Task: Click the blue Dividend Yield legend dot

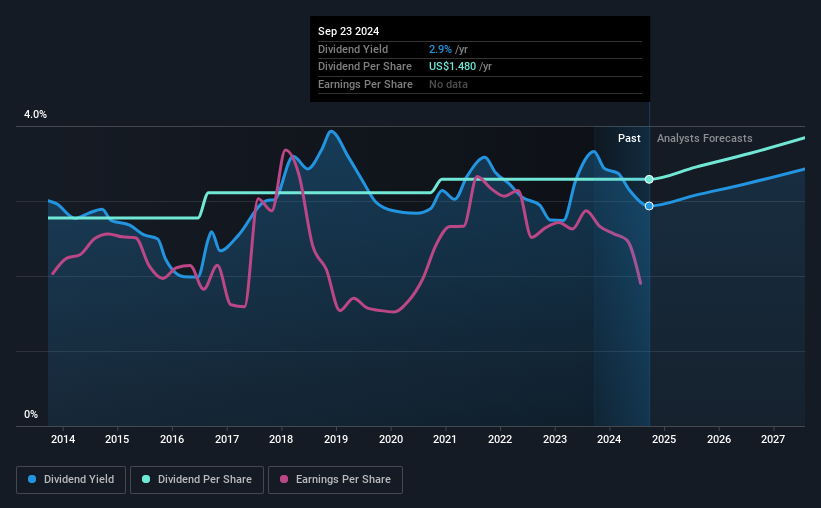Action: 32,479
